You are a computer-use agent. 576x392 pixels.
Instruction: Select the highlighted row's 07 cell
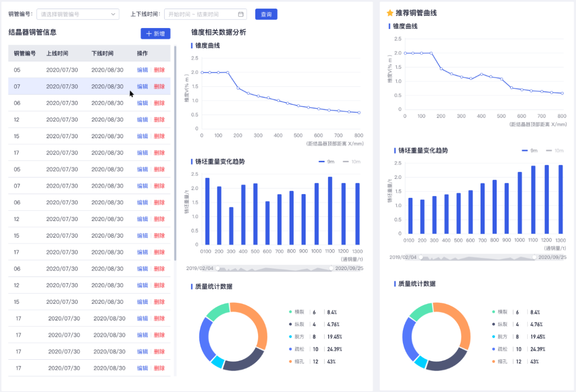click(x=17, y=86)
